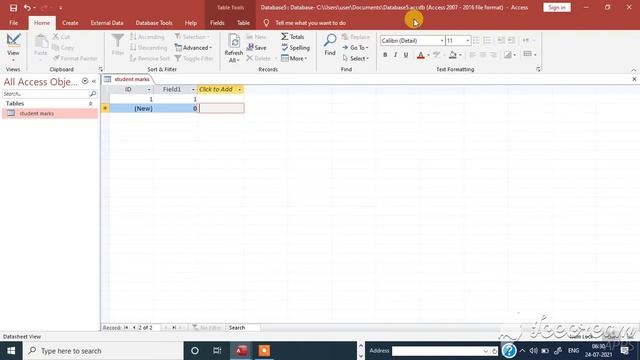
Task: Open Field1 column header dropdown arrow
Action: 193,89
